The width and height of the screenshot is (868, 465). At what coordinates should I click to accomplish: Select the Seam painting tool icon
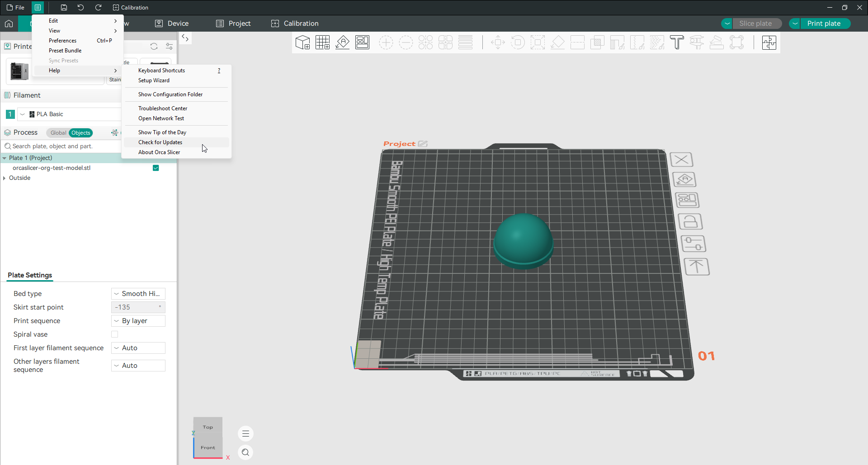tap(637, 42)
